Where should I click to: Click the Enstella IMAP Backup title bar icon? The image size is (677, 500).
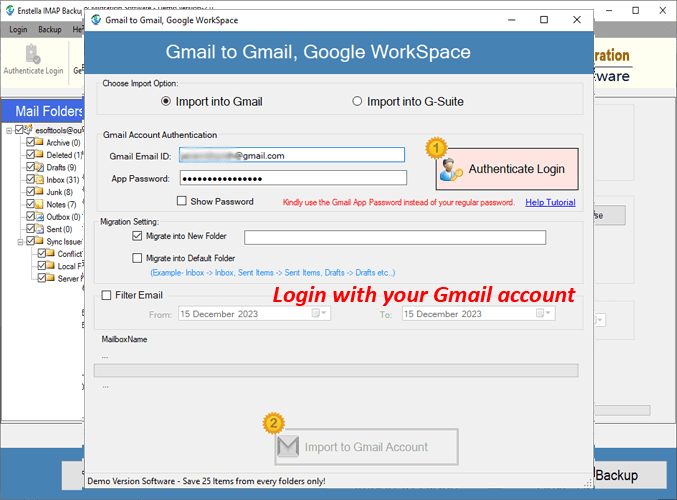[9, 10]
